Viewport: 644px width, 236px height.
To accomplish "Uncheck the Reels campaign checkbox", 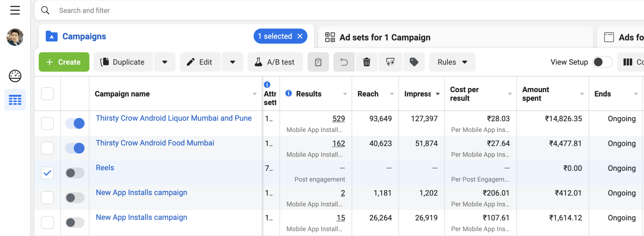I will coord(47,173).
